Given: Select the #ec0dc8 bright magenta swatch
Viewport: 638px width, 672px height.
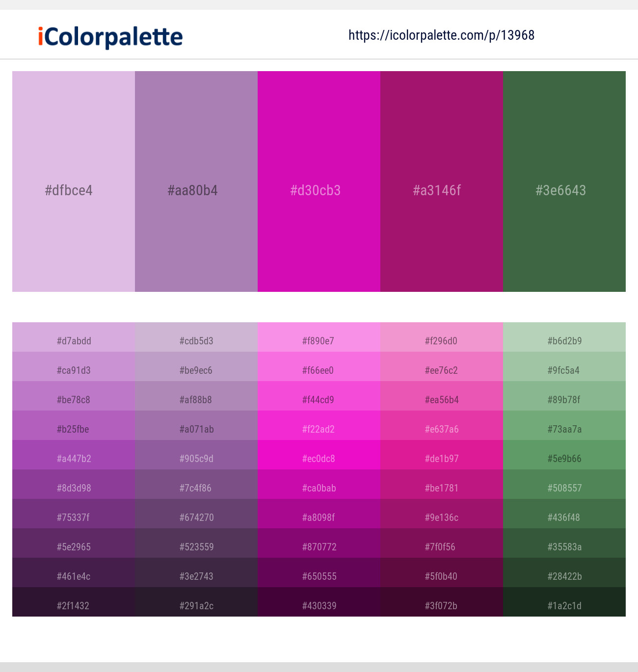Looking at the screenshot, I should coord(319,459).
